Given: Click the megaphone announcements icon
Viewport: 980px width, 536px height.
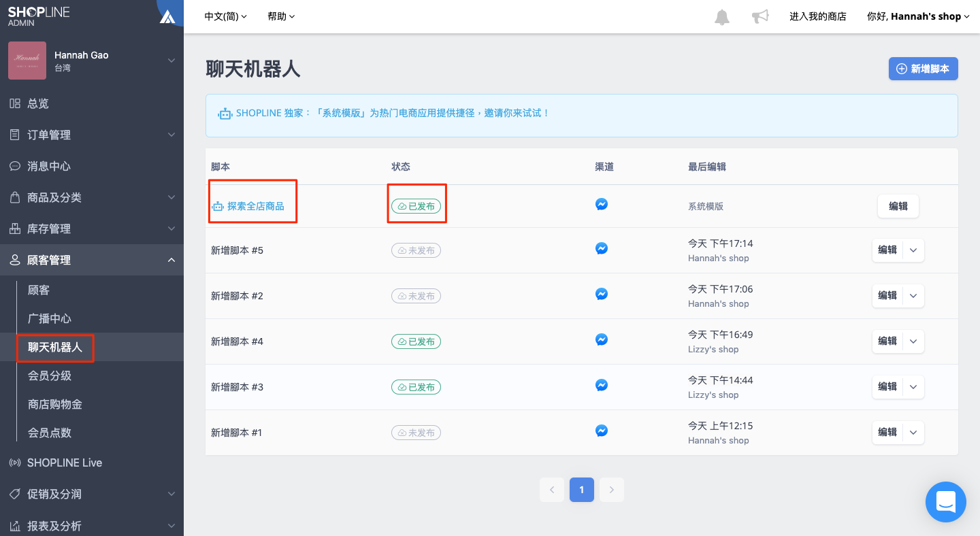Looking at the screenshot, I should [760, 16].
